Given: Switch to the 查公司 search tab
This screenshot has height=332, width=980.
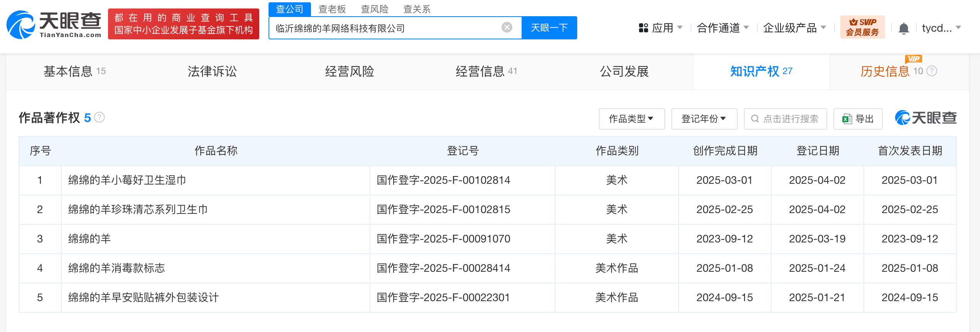Looking at the screenshot, I should tap(289, 9).
